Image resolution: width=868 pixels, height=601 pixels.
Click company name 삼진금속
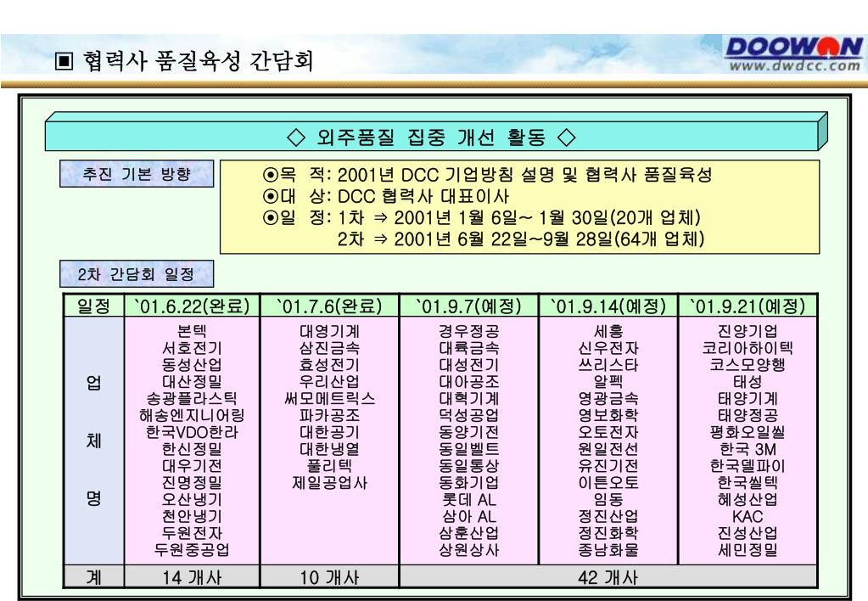(x=329, y=348)
